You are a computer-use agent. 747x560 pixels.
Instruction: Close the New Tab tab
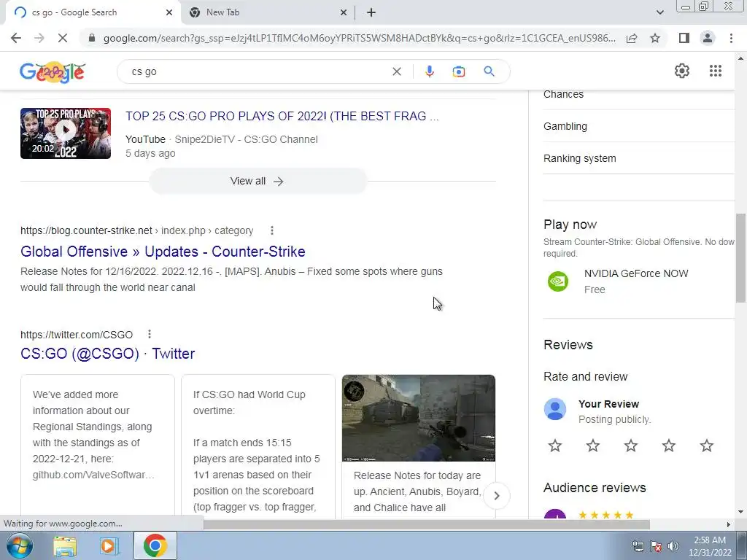click(344, 13)
